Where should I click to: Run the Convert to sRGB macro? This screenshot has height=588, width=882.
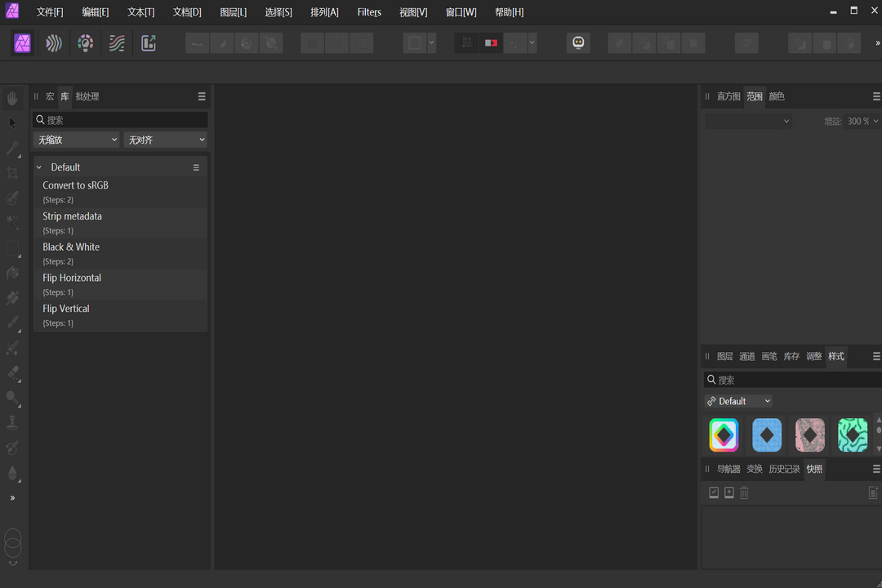(x=75, y=185)
